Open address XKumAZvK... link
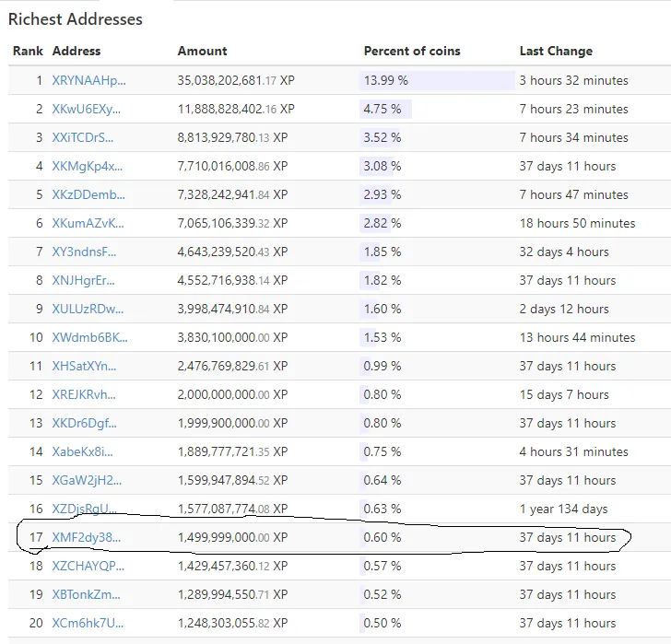 pos(88,223)
